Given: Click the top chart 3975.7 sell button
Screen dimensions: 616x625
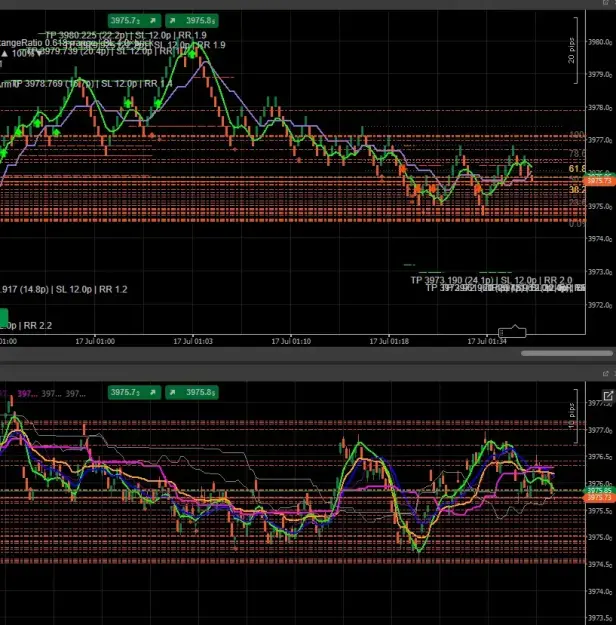Looking at the screenshot, I should pos(134,20).
